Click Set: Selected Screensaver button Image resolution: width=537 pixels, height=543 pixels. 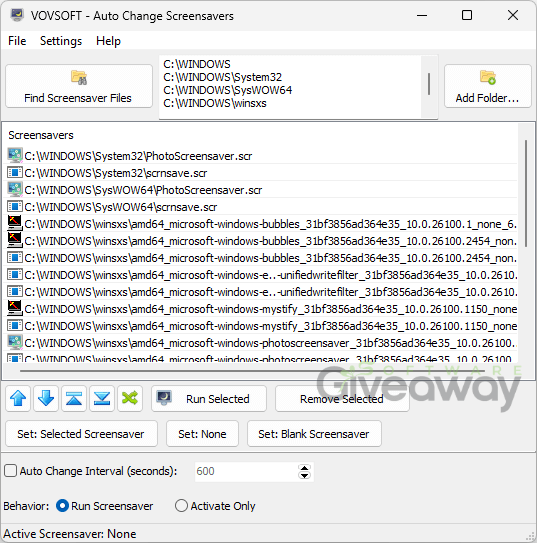[x=81, y=434]
